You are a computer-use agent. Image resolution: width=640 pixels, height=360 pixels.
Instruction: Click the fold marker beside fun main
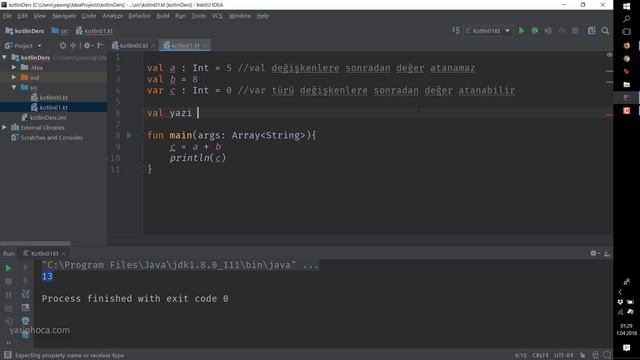(x=142, y=135)
